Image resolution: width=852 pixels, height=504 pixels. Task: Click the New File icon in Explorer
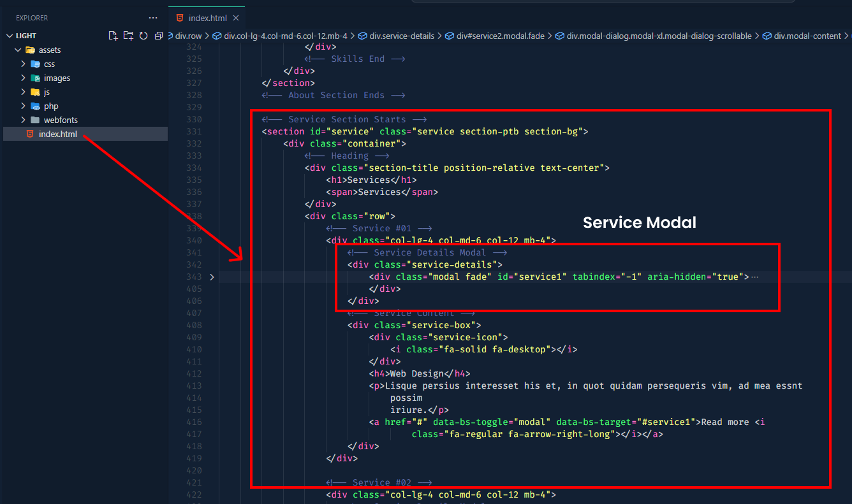pyautogui.click(x=113, y=36)
